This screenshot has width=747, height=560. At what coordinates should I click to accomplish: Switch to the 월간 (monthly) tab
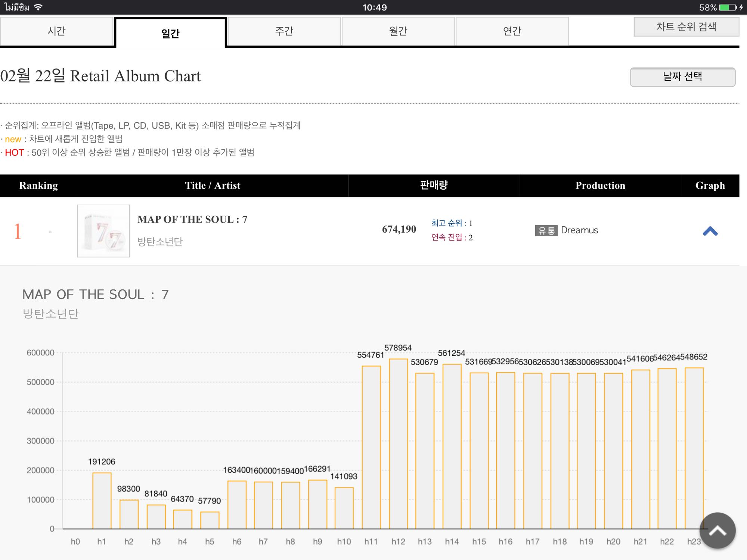pyautogui.click(x=398, y=31)
